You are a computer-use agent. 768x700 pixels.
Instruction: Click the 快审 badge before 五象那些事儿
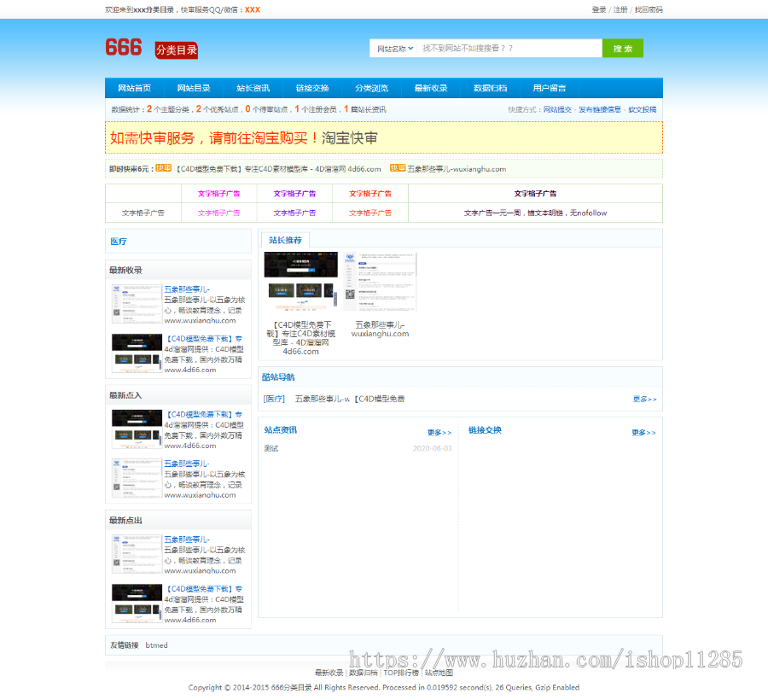tap(398, 168)
